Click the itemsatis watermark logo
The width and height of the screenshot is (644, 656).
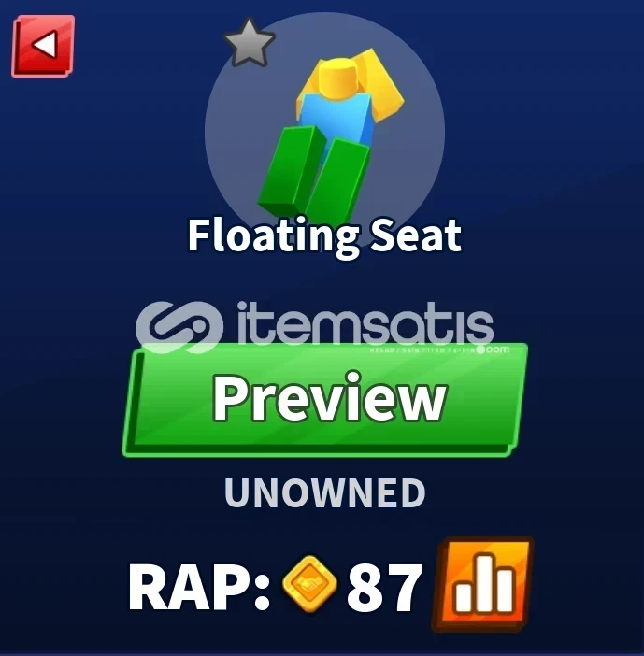tap(179, 327)
